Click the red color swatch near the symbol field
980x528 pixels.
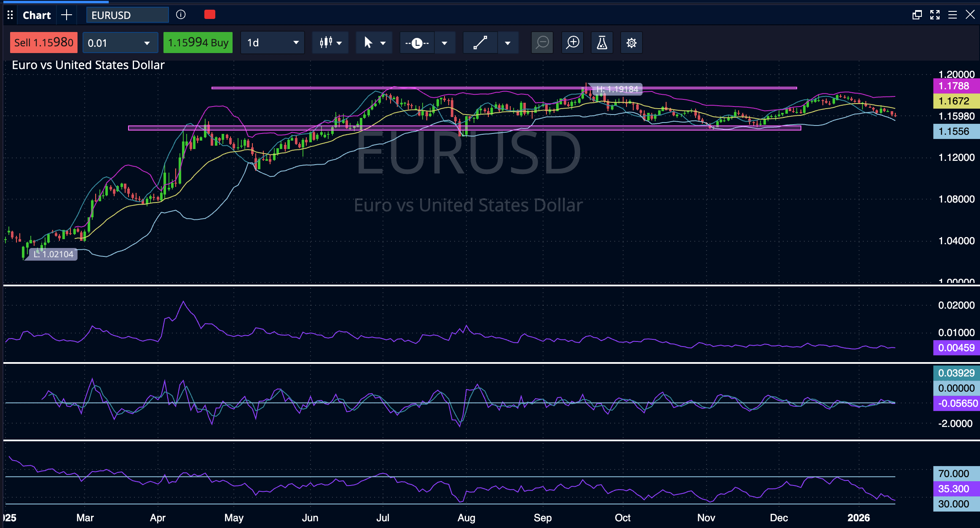(x=209, y=14)
